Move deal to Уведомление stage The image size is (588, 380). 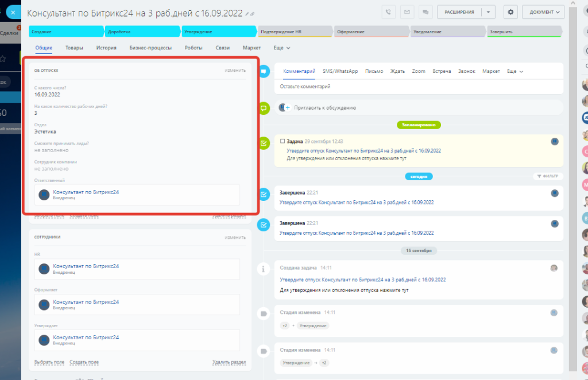pyautogui.click(x=448, y=32)
